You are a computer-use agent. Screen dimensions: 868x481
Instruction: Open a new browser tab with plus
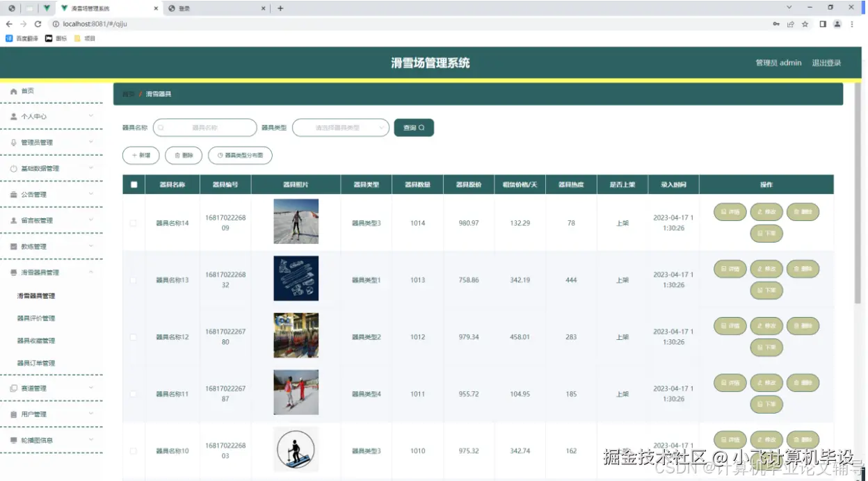click(280, 8)
